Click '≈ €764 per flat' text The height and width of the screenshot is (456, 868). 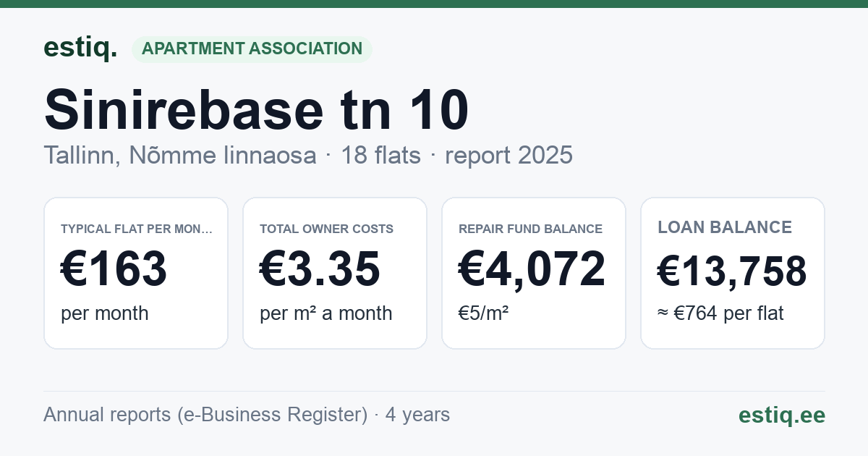720,313
